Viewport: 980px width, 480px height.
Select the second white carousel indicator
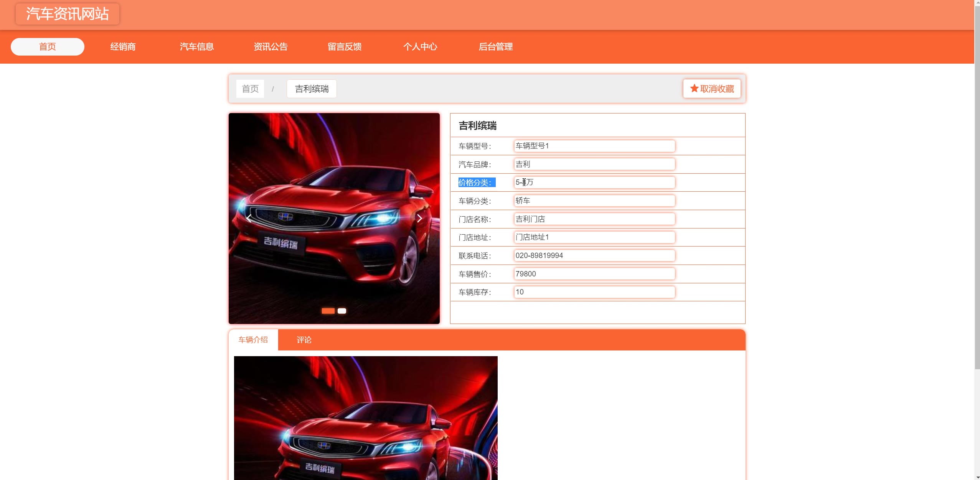(342, 311)
